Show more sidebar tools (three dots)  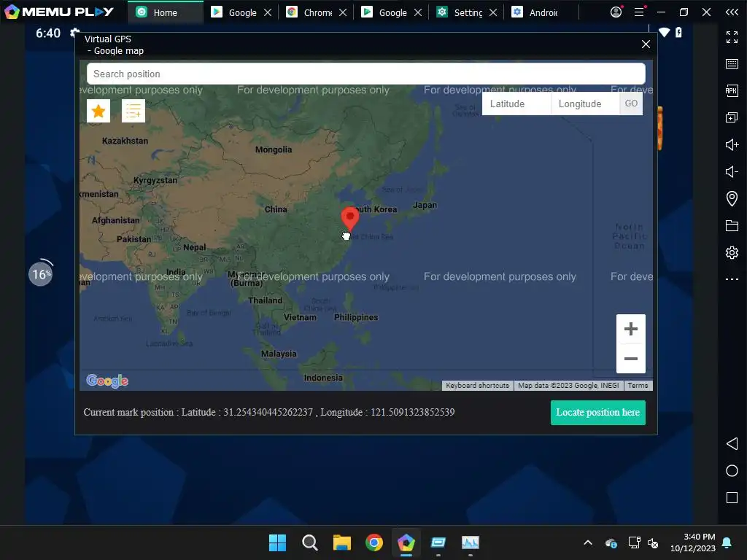[732, 279]
